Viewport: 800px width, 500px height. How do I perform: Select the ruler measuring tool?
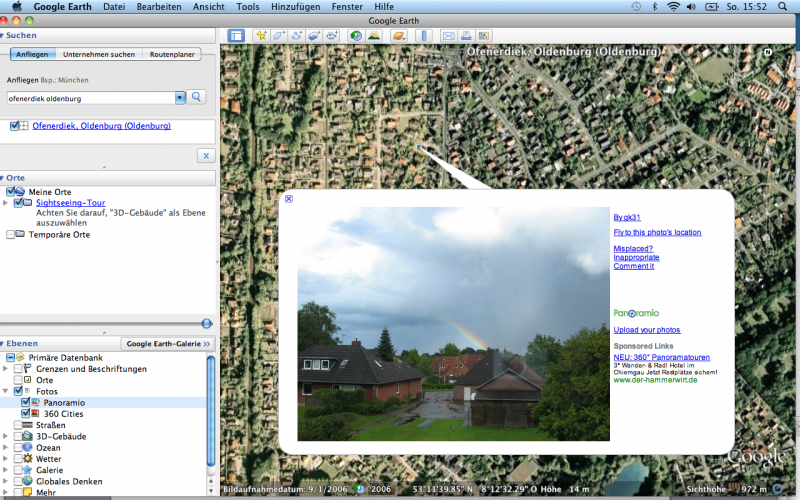coord(423,36)
